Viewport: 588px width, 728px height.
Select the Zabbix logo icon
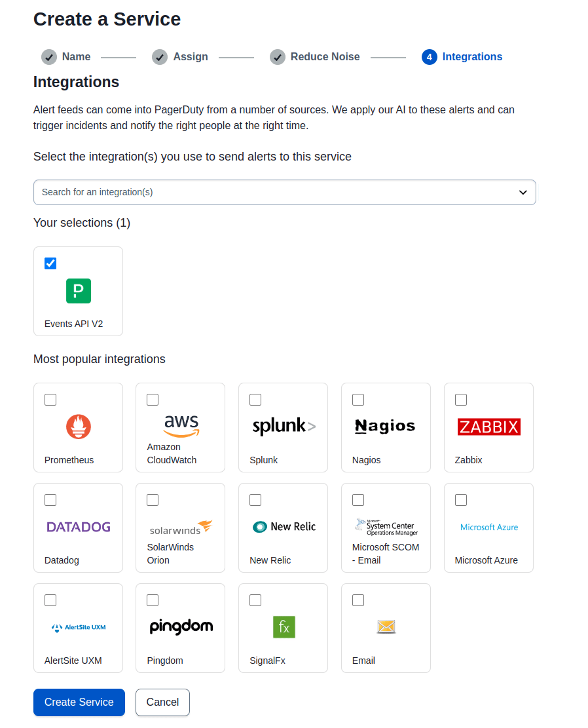point(488,427)
